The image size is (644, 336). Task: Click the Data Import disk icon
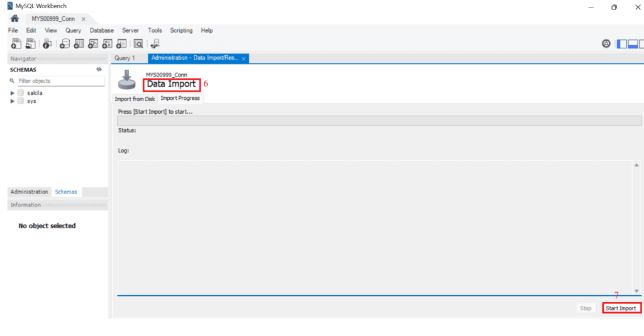point(127,80)
